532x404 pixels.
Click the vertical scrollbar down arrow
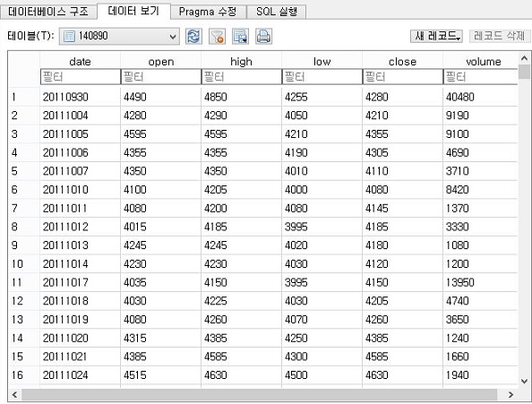[524, 382]
